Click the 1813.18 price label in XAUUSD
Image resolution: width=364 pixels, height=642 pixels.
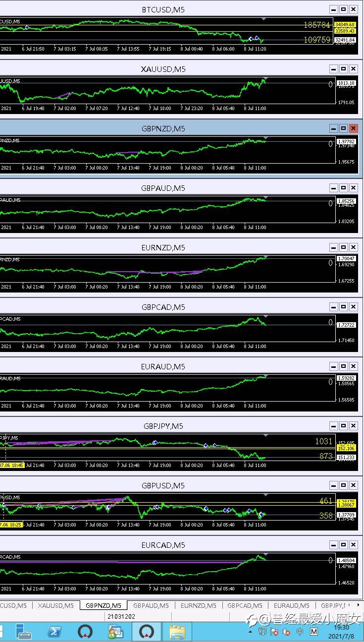click(346, 83)
